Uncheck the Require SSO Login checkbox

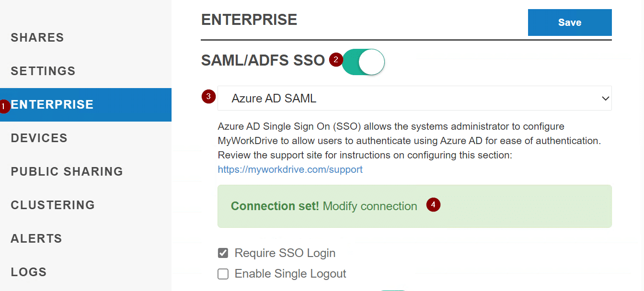[x=223, y=253]
